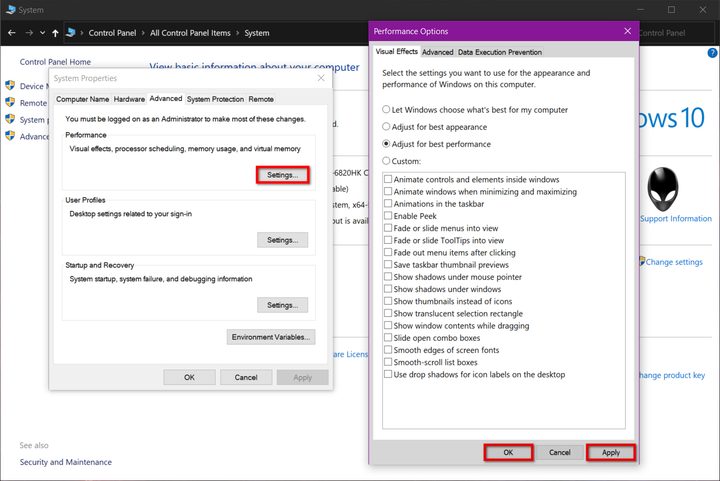Viewport: 720px width, 481px height.
Task: Click the Change settings link
Action: [674, 262]
